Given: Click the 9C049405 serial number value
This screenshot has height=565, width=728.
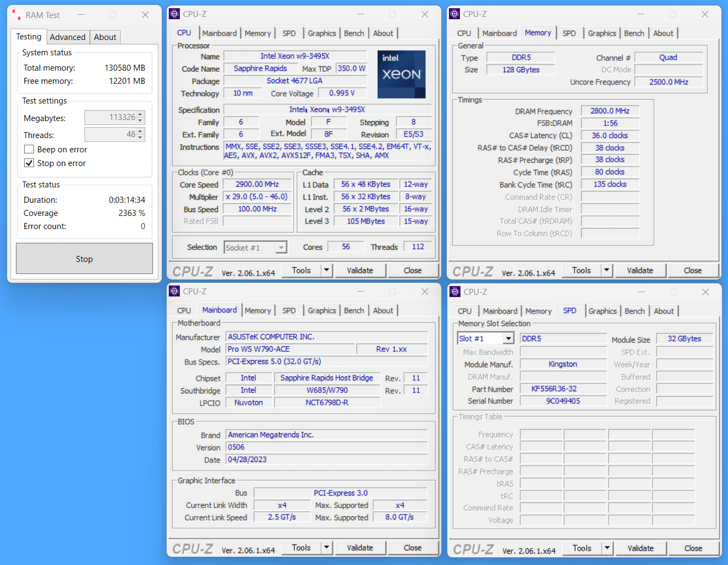Looking at the screenshot, I should click(x=564, y=401).
